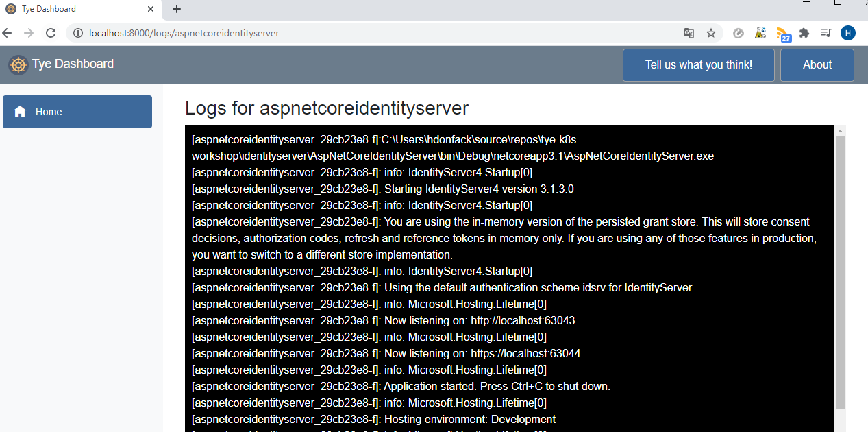Viewport: 868px width, 432px height.
Task: Click the 'Logs for aspnetcoreidentityserver' heading
Action: coord(327,108)
